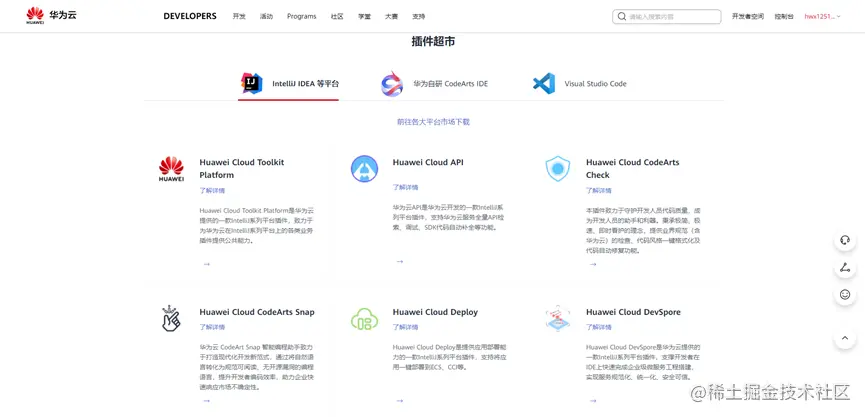This screenshot has height=417, width=865.
Task: Click the CodeArts Snap fingers icon
Action: click(x=170, y=319)
